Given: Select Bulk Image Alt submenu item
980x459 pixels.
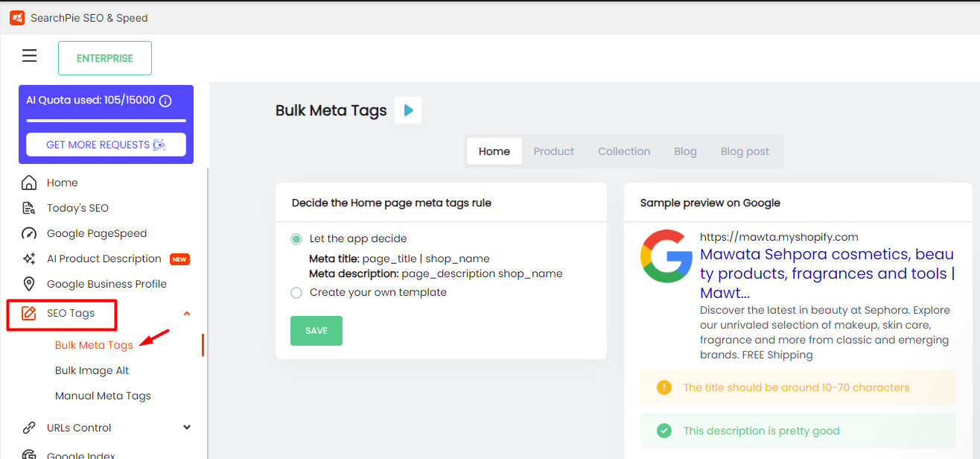Looking at the screenshot, I should (92, 370).
